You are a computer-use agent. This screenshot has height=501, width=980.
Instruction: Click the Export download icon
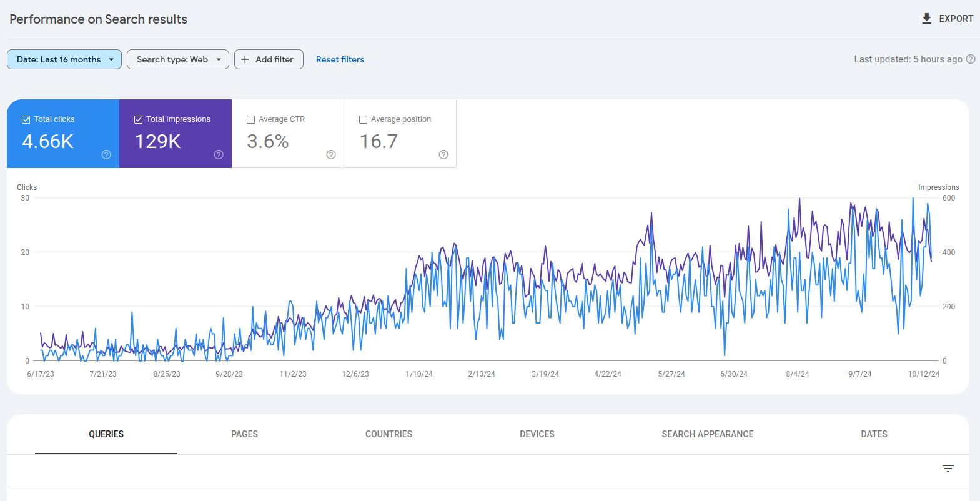coord(927,19)
